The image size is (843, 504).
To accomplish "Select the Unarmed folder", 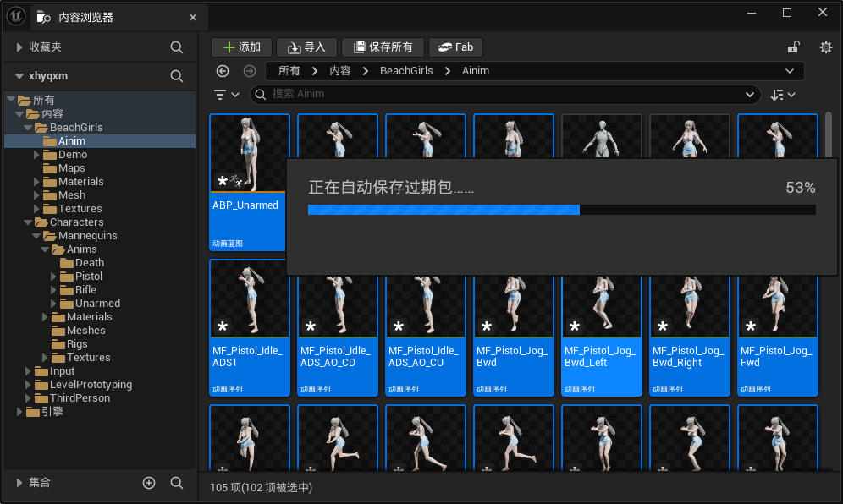I will click(x=100, y=304).
